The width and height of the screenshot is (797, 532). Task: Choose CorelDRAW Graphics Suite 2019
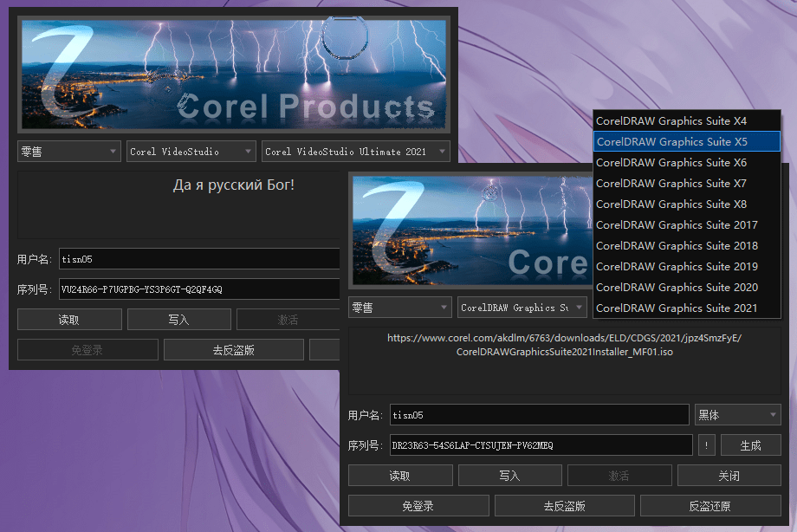point(687,267)
